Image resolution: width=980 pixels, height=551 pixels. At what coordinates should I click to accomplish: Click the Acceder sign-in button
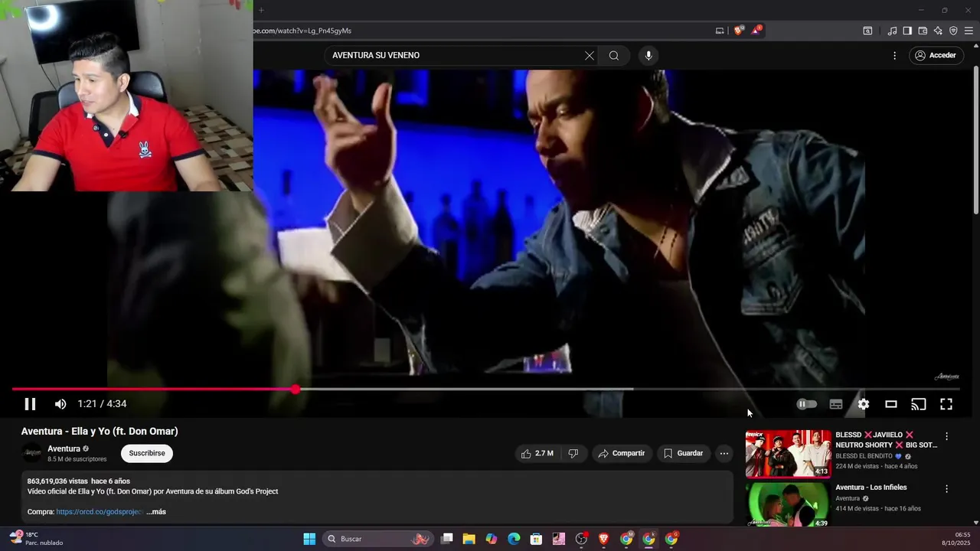936,55
